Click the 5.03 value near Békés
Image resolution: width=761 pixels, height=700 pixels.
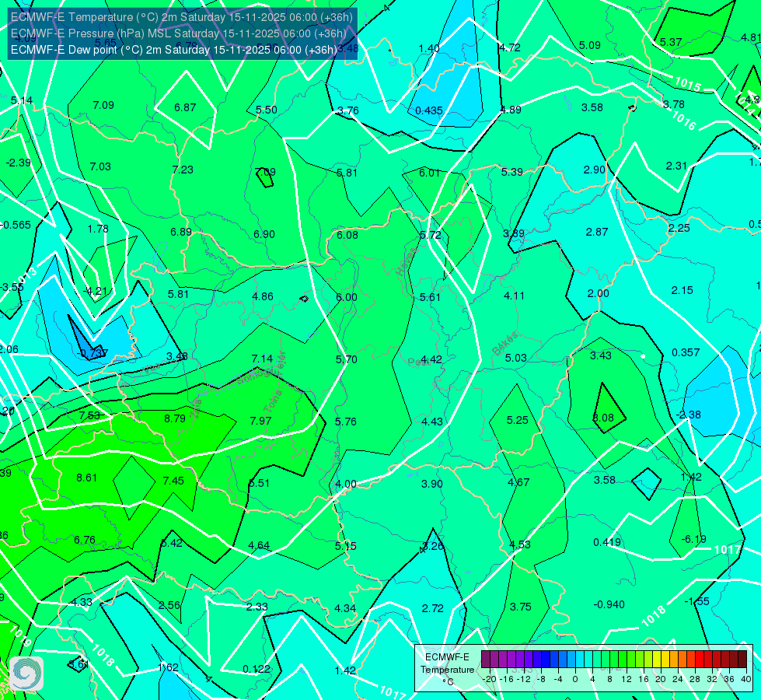click(x=515, y=358)
